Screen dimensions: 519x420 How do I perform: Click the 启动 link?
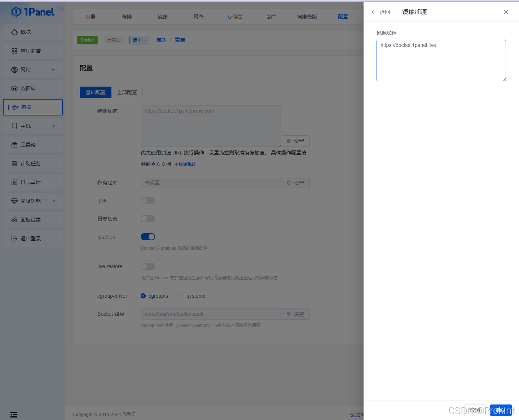(x=161, y=40)
